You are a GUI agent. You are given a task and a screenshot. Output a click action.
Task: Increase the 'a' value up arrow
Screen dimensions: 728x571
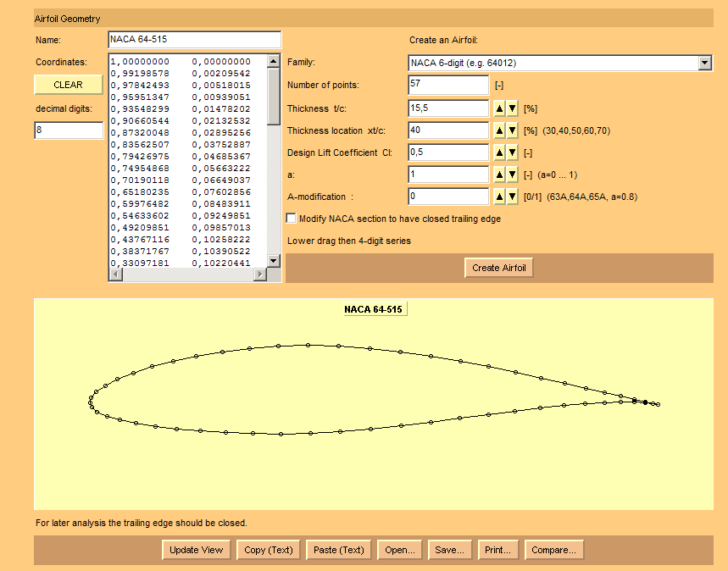pyautogui.click(x=500, y=175)
